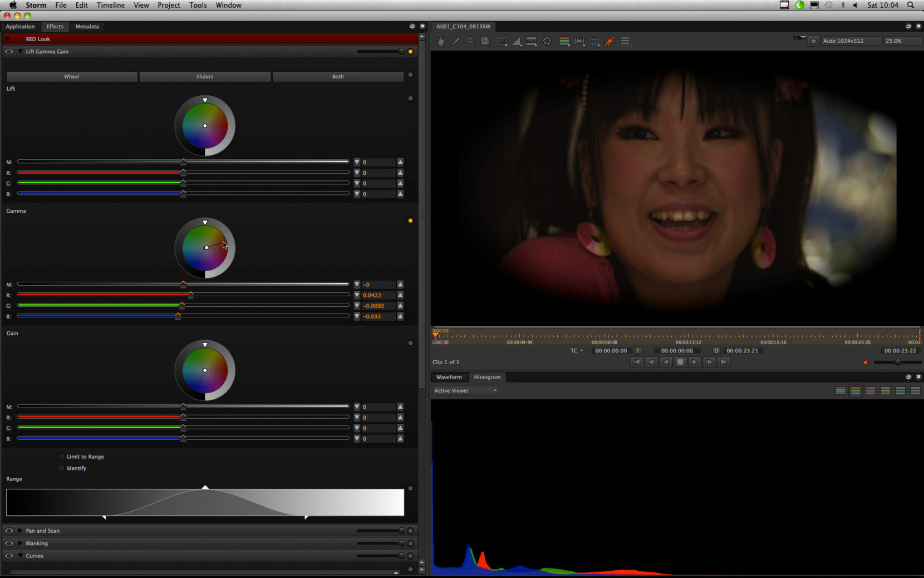924x578 pixels.
Task: Select the color sampler eyedropper tool
Action: click(x=456, y=41)
